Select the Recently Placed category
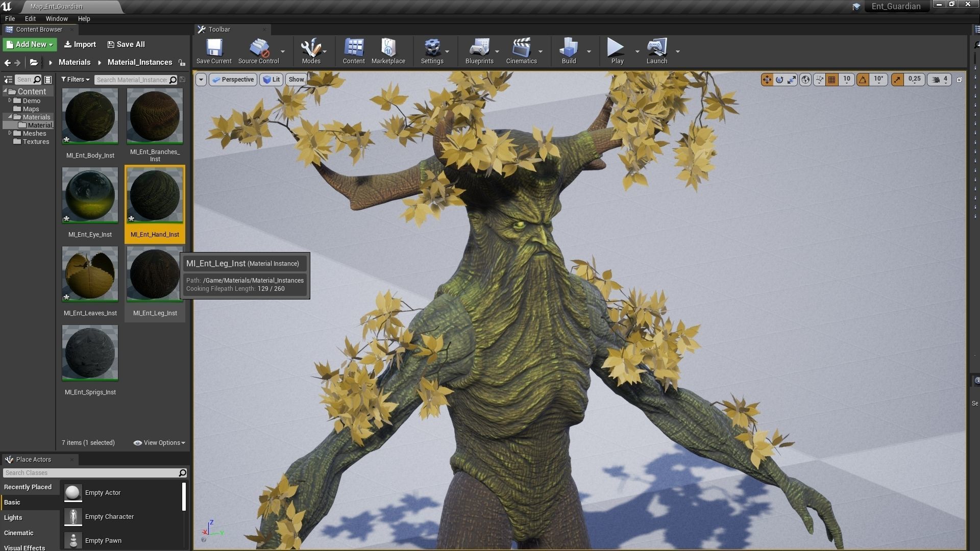 (29, 487)
